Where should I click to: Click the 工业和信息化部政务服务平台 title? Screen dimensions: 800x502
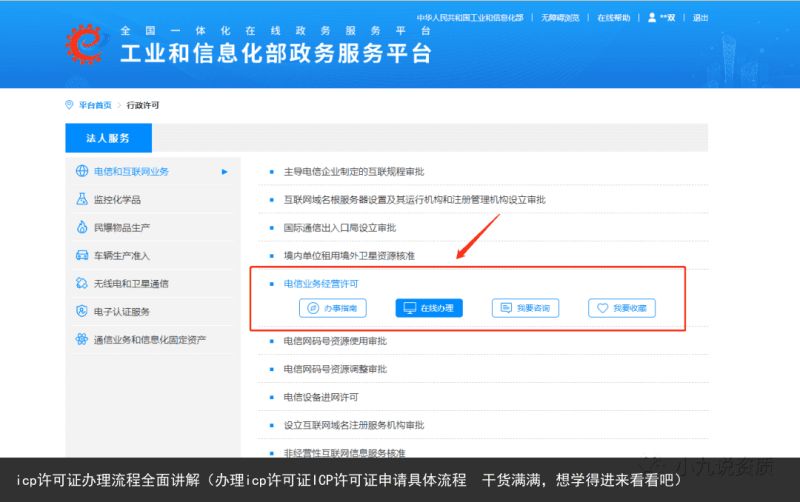(x=276, y=54)
